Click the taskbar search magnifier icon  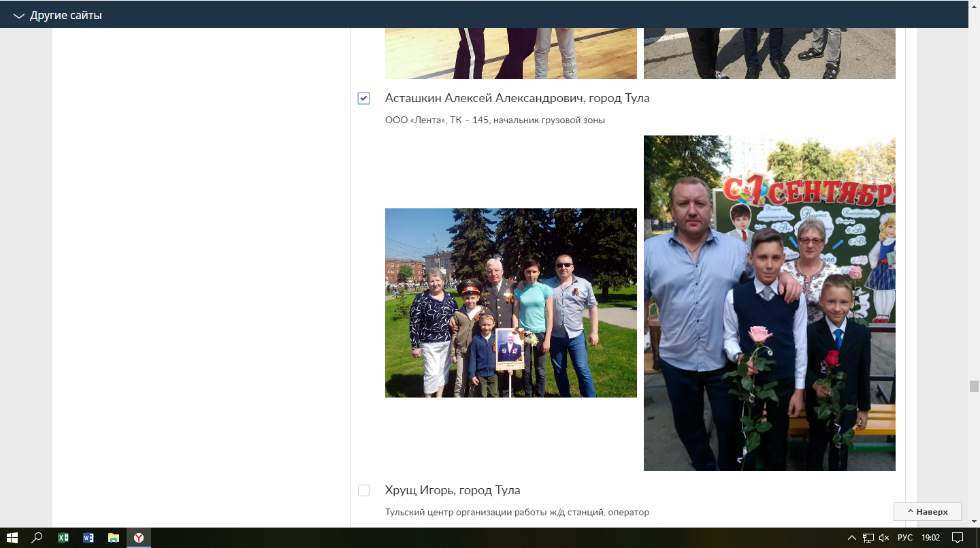37,537
